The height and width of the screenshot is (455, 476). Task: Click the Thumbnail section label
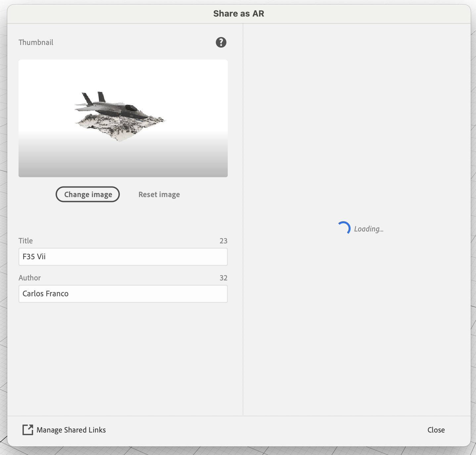pos(36,42)
